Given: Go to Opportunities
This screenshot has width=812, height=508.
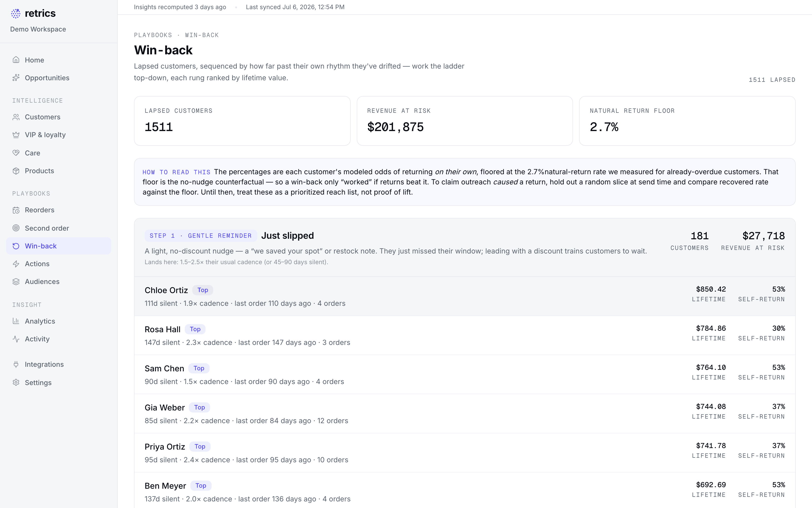Looking at the screenshot, I should pos(58,78).
